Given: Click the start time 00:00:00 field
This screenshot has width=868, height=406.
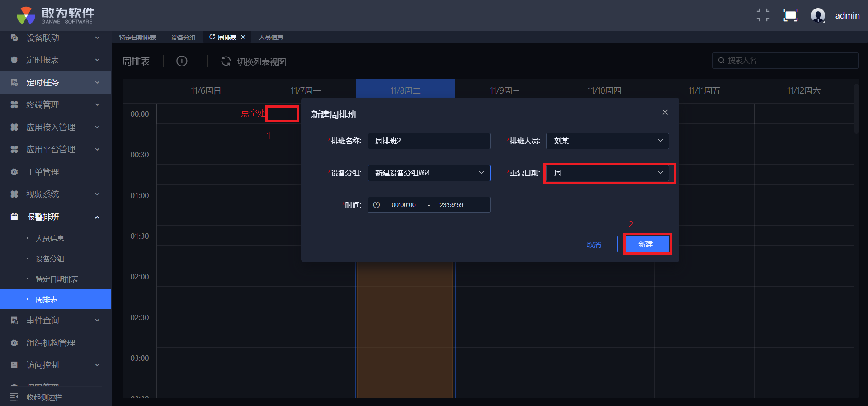Looking at the screenshot, I should [x=404, y=205].
